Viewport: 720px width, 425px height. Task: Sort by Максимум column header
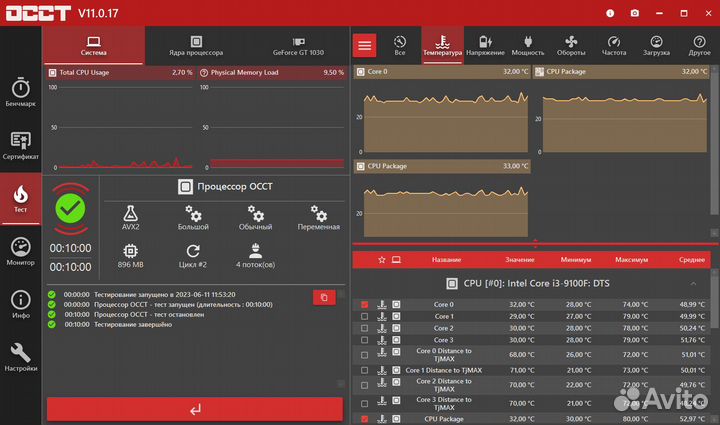[631, 260]
